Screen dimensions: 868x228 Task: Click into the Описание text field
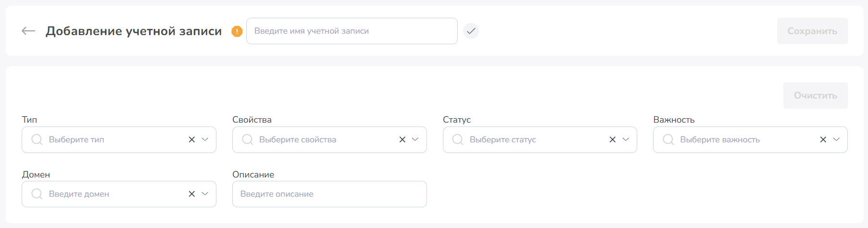point(329,194)
